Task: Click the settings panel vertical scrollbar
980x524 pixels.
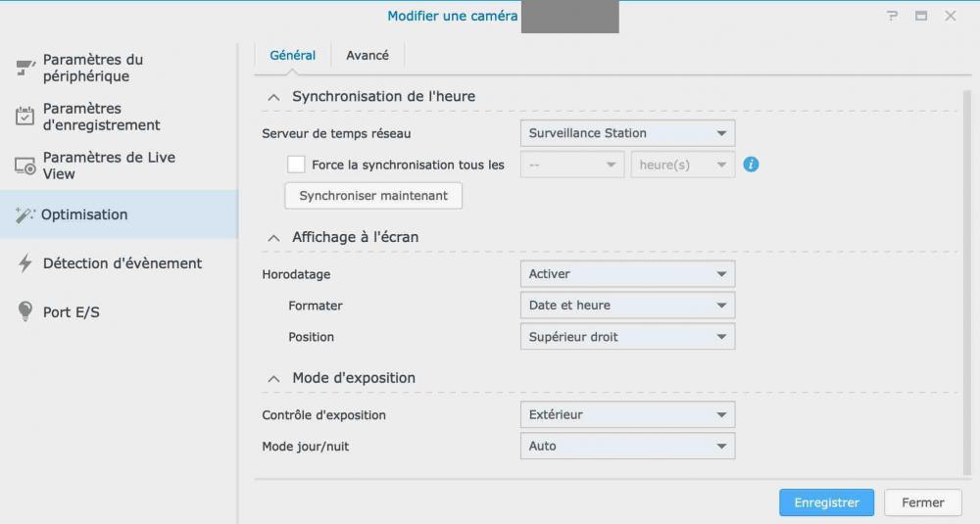Action: click(967, 274)
